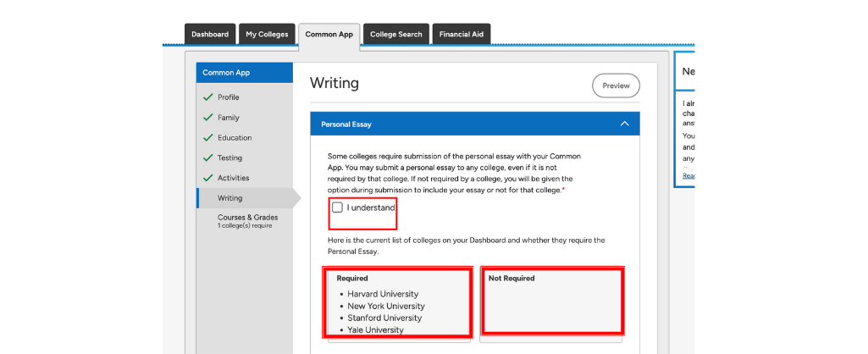Switch to the My Colleges tab
The image size is (868, 354).
click(x=267, y=34)
